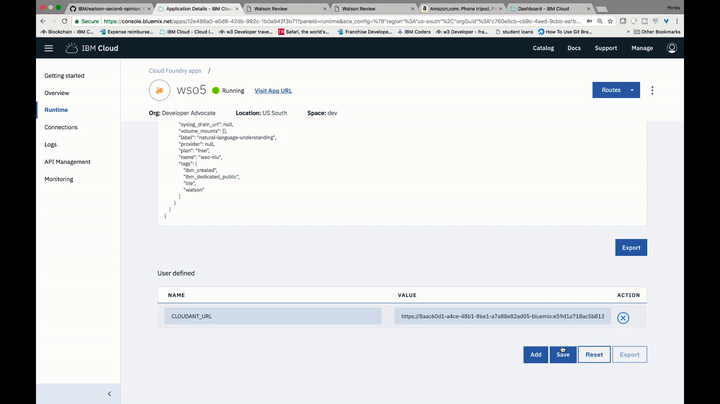720x404 pixels.
Task: Click the IBM Cloud logo
Action: (92, 48)
